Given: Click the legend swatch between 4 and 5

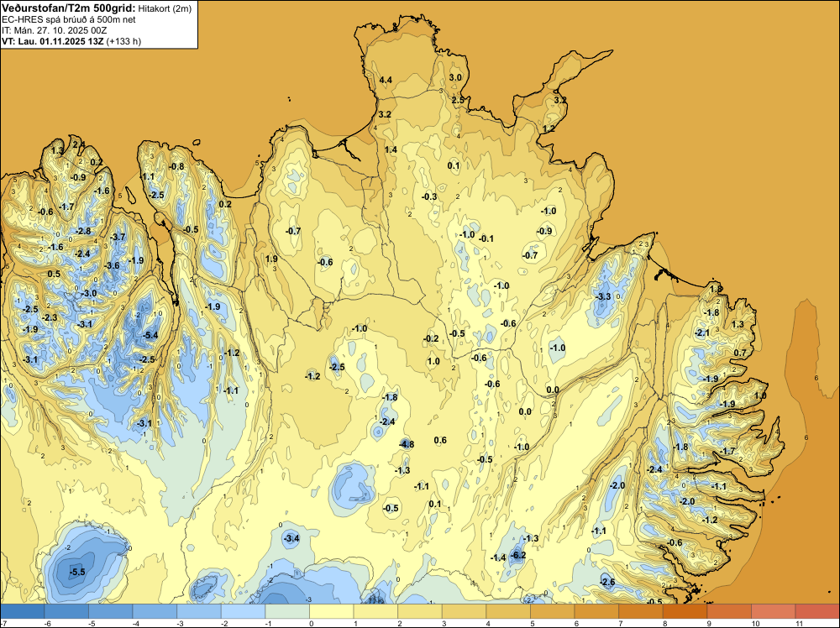Looking at the screenshot, I should [508, 611].
